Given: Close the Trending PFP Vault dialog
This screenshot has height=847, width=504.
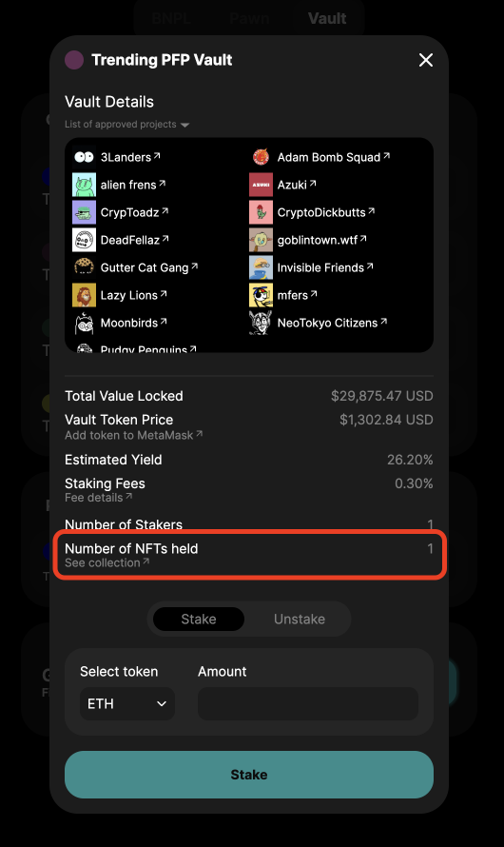Looking at the screenshot, I should 426,60.
